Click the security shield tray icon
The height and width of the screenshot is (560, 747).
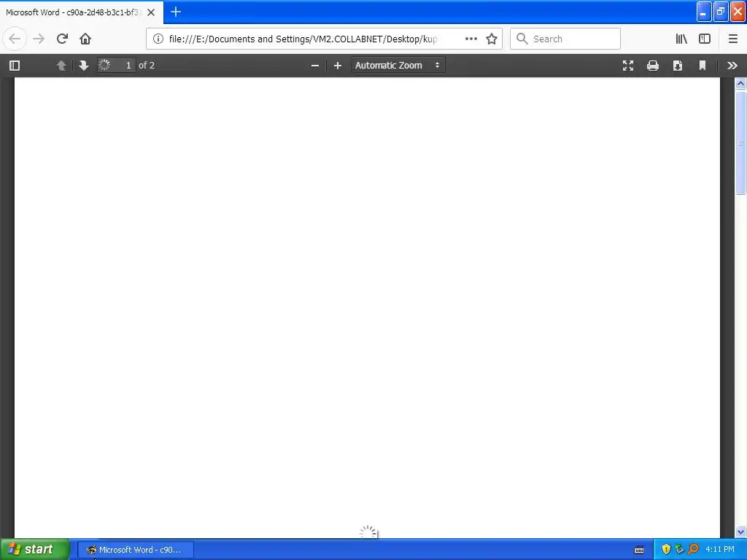[666, 550]
